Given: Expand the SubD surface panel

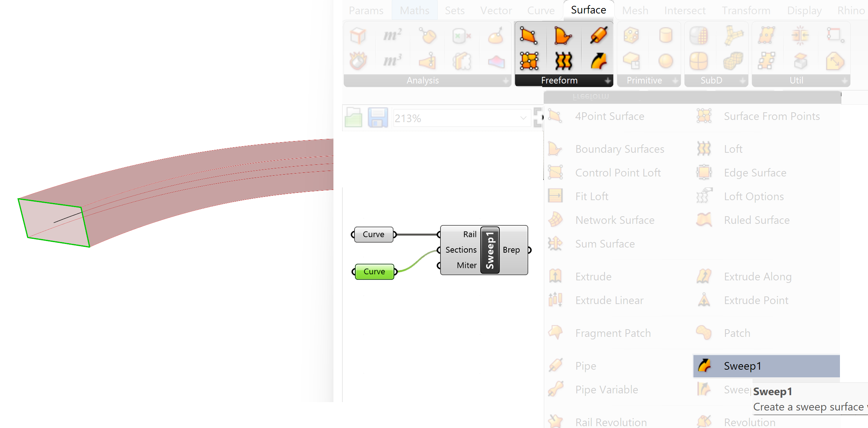Looking at the screenshot, I should coord(741,80).
